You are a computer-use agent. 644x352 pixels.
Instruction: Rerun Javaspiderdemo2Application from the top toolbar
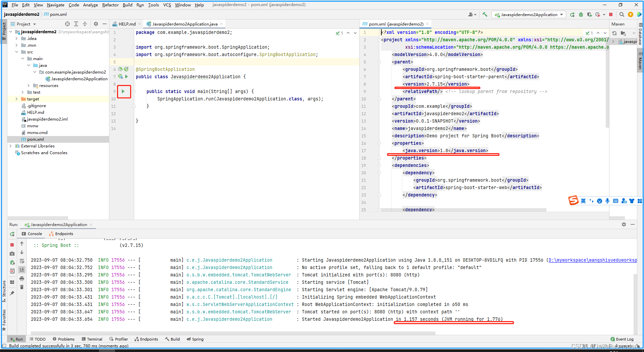pyautogui.click(x=572, y=14)
